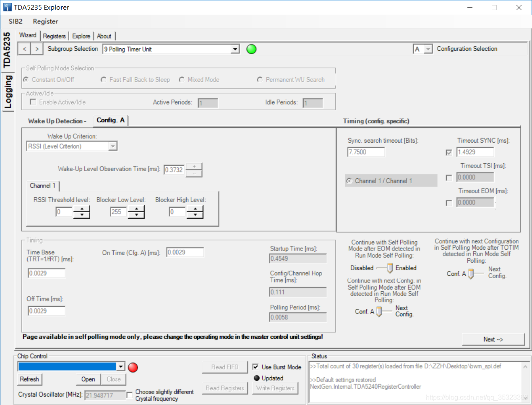This screenshot has height=405, width=532.
Task: Enable Timeout EOM checkbox
Action: click(x=449, y=203)
